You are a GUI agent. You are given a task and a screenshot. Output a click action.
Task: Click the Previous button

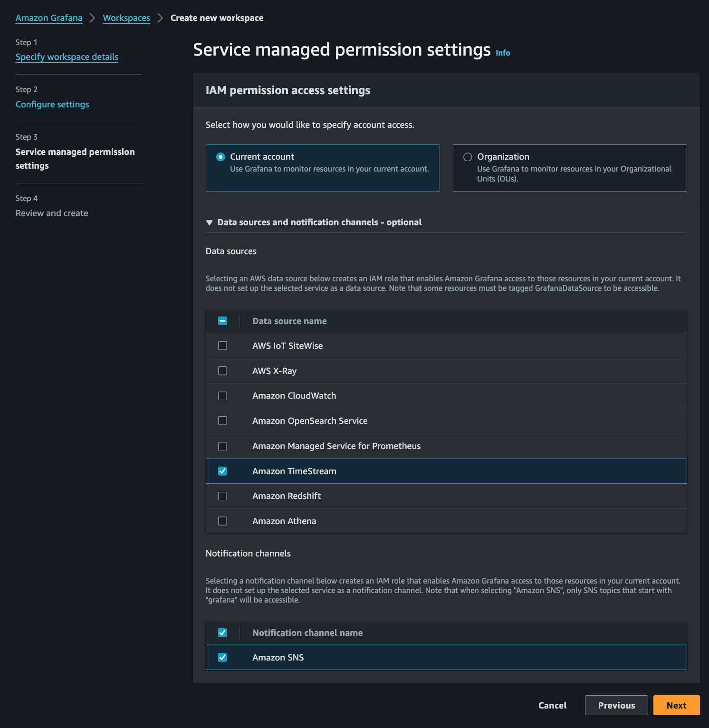coord(616,705)
